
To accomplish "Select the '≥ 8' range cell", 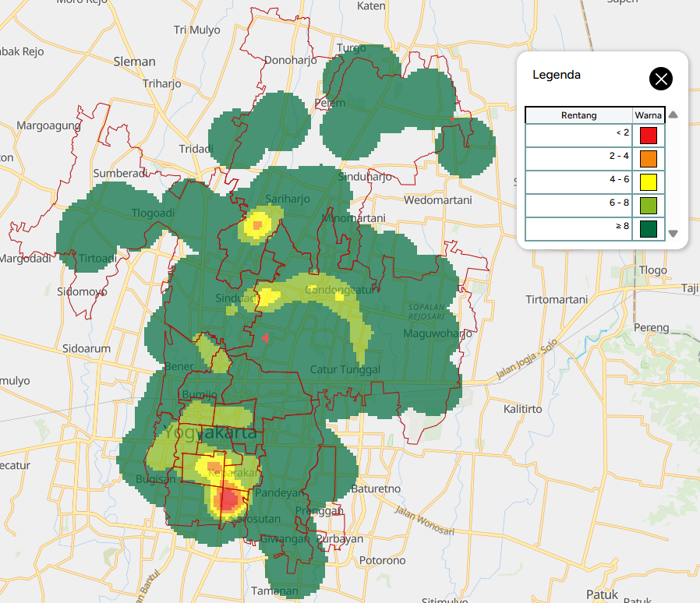I will click(x=578, y=229).
